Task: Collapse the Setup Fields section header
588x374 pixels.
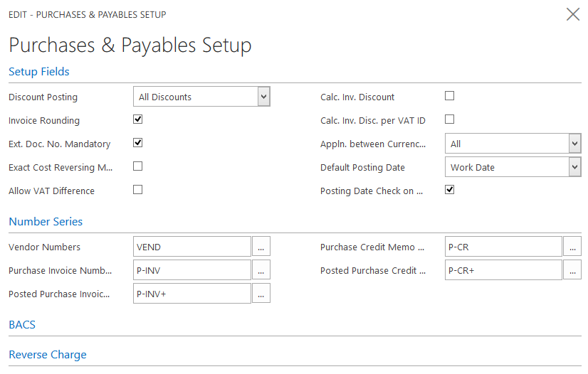Action: coord(39,72)
